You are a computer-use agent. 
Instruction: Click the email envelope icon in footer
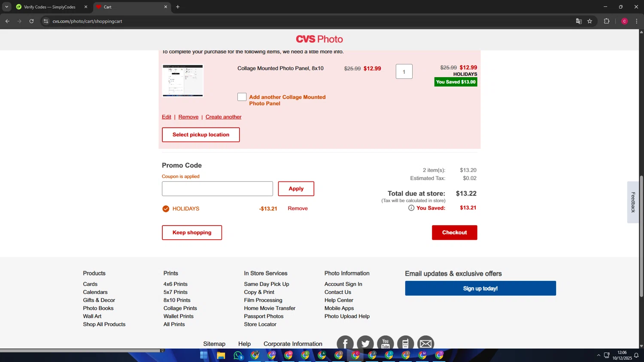pyautogui.click(x=426, y=343)
